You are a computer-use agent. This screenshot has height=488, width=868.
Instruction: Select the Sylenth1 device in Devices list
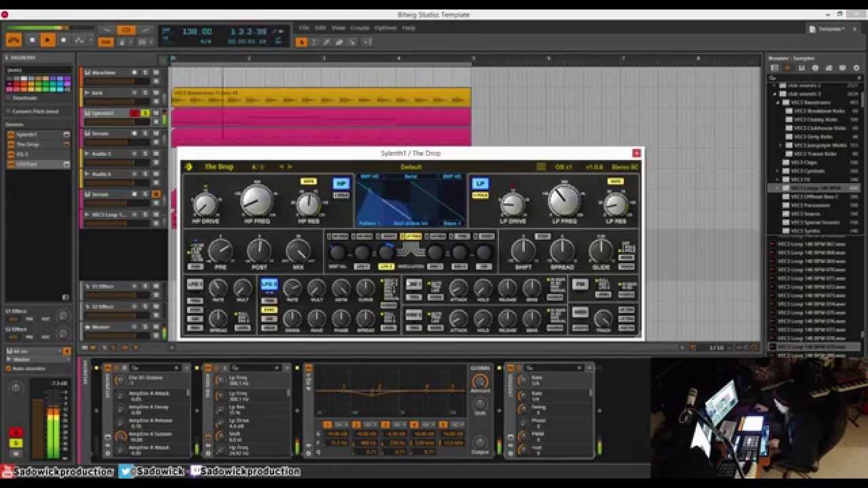click(x=38, y=135)
